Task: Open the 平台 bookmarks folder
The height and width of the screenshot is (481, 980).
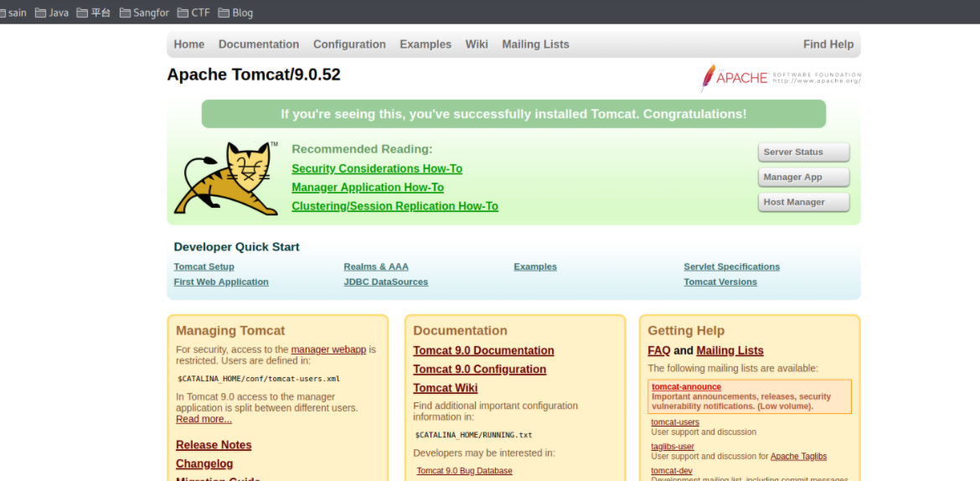Action: (x=94, y=13)
